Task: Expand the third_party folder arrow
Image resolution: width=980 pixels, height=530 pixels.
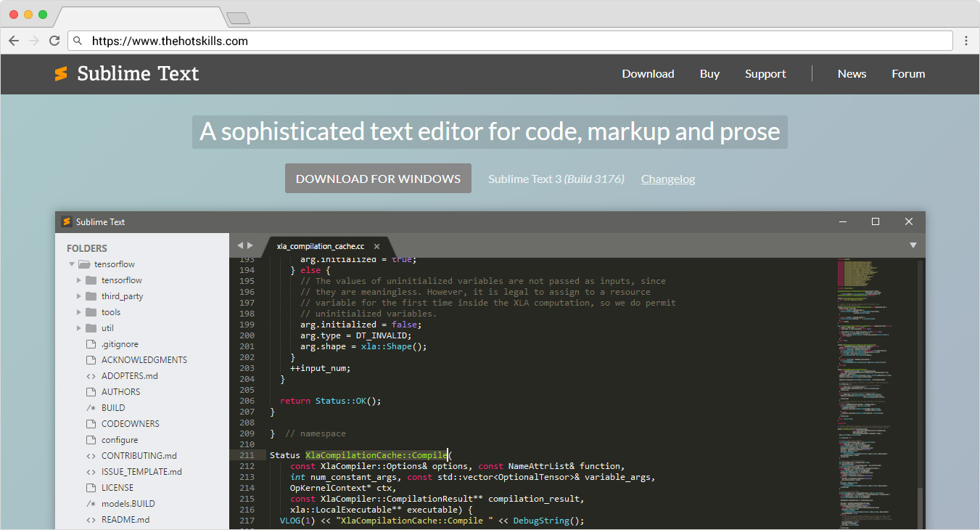Action: (78, 296)
